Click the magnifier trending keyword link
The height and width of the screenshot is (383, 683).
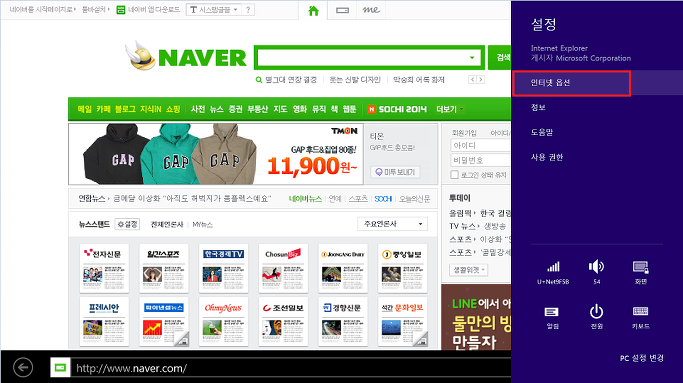286,80
